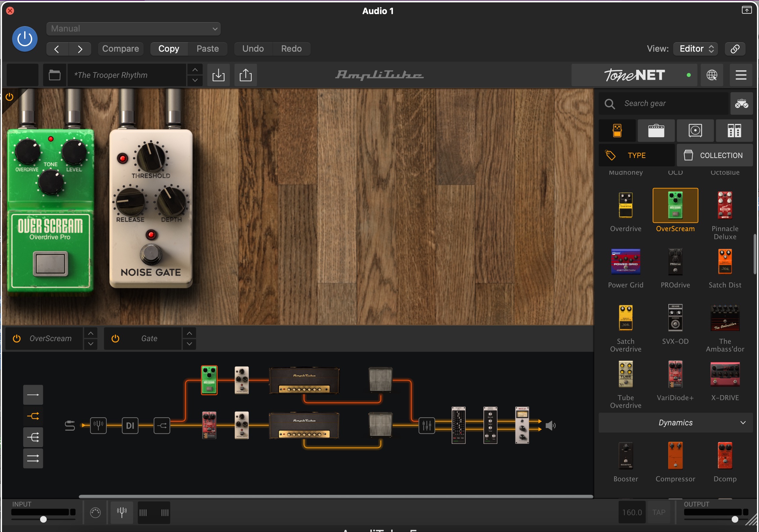
Task: Select the amp gear category tab
Action: tap(656, 130)
